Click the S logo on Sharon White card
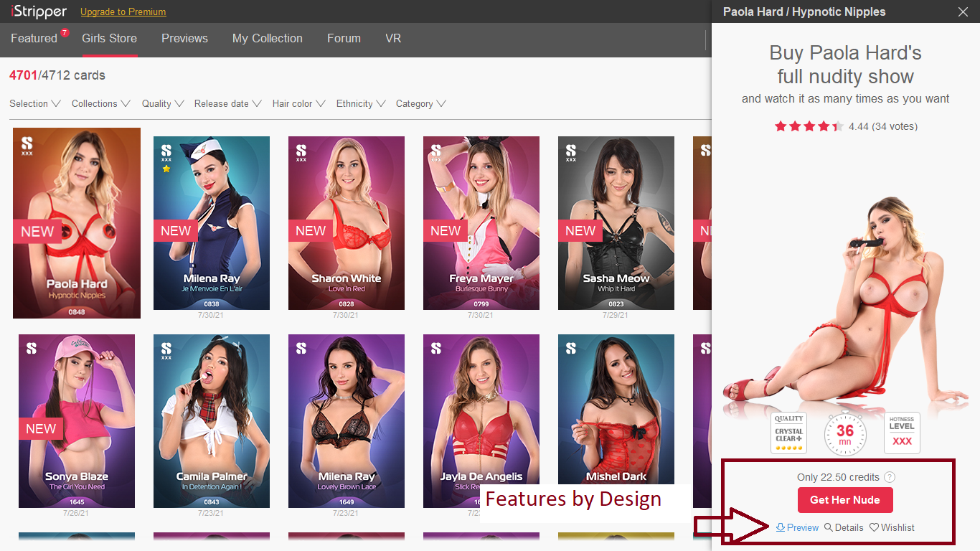Screen dimensions: 980x551 point(301,151)
